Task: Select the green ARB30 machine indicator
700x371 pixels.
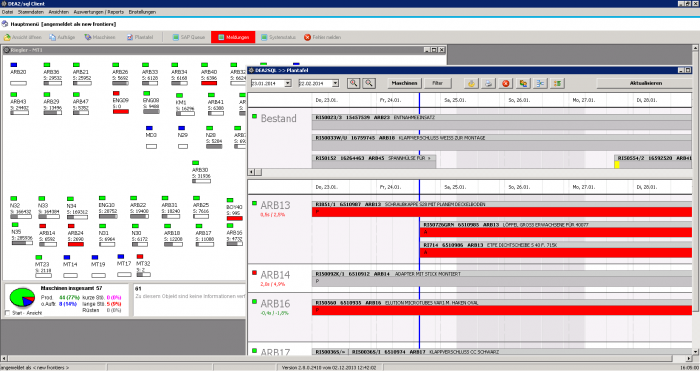Action: pyautogui.click(x=196, y=163)
